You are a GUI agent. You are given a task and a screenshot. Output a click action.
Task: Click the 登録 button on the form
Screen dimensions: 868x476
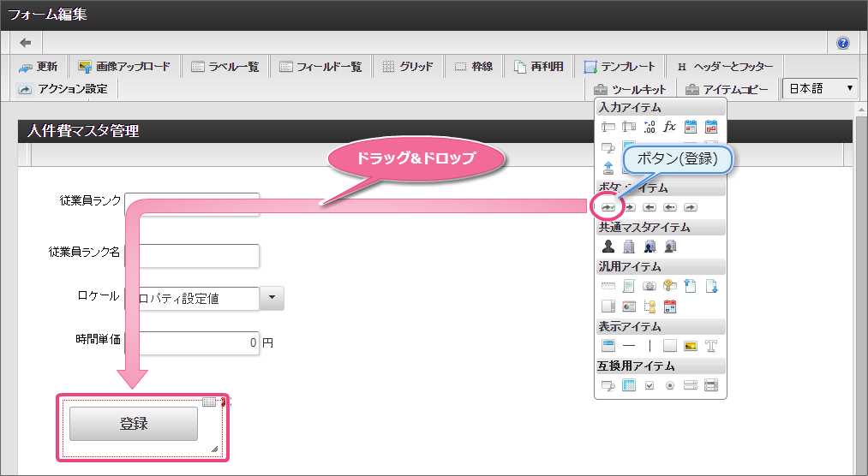click(134, 424)
